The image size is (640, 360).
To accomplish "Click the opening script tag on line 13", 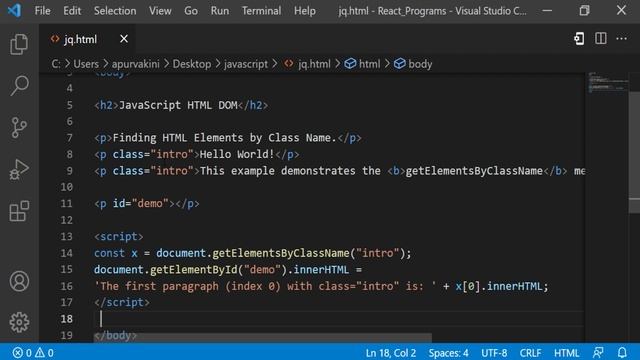I will pos(118,236).
